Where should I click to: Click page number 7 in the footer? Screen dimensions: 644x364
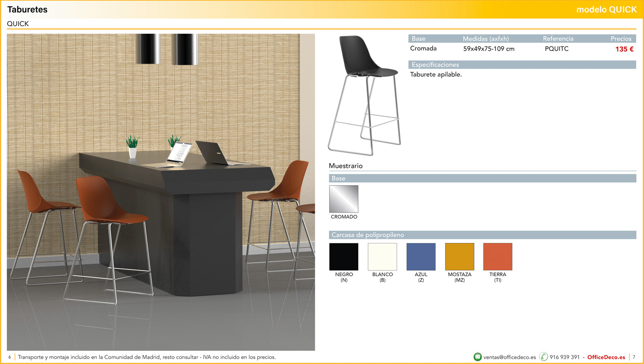(x=634, y=357)
